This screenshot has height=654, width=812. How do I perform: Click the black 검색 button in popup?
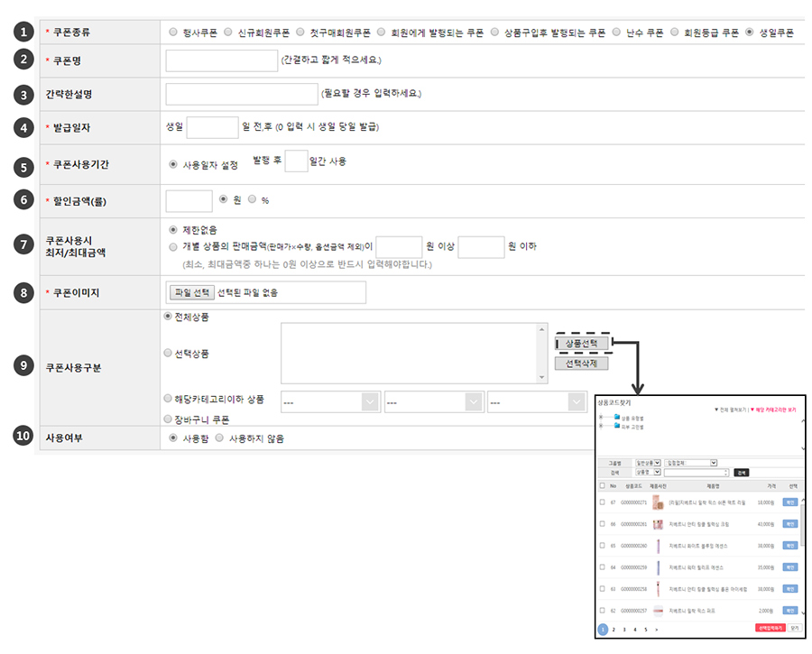741,472
